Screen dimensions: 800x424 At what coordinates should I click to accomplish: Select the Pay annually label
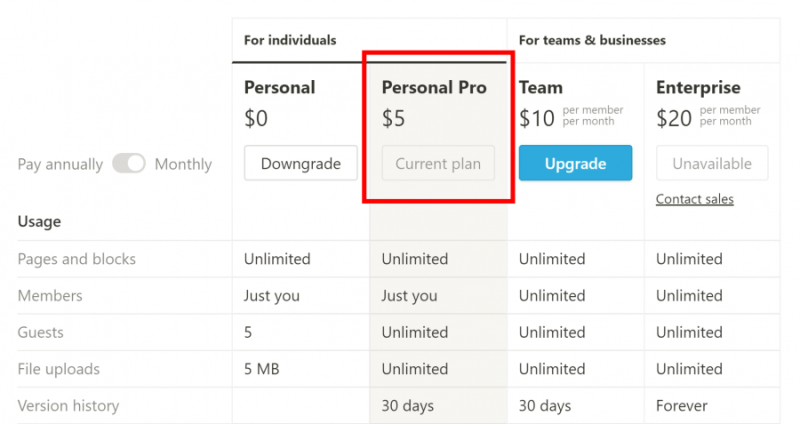60,164
